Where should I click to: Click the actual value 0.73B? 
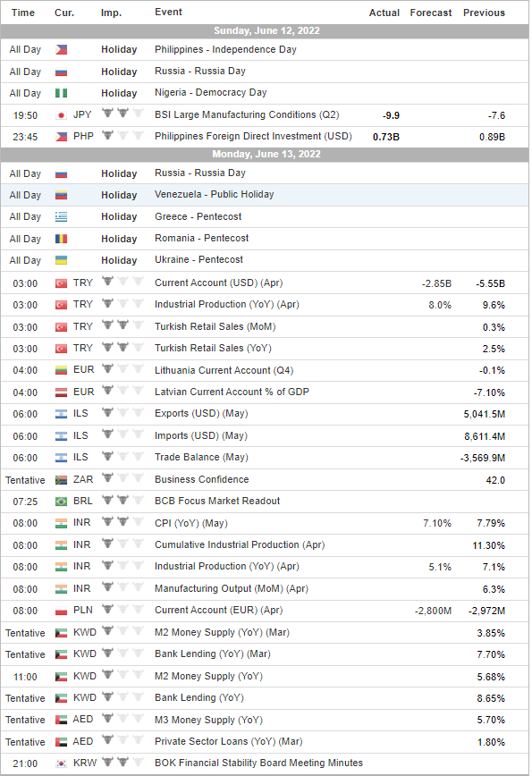click(x=386, y=137)
